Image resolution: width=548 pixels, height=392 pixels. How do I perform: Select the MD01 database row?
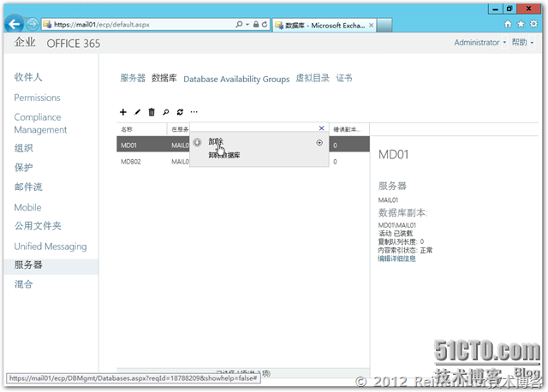pos(243,145)
